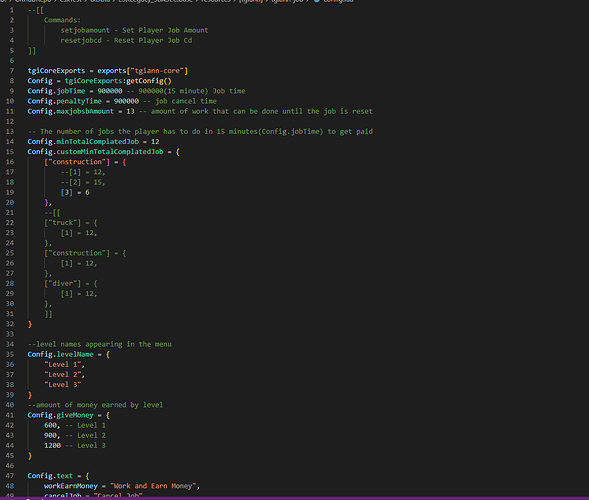Click Config.minTotalComplatedJob = 12
Image resolution: width=589 pixels, height=500 pixels.
click(x=93, y=142)
